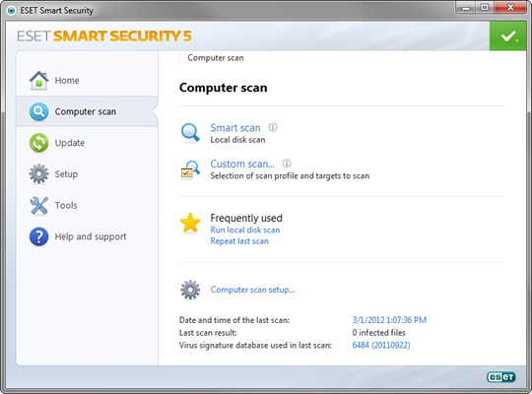Select Computer scan in sidebar
Image resolution: width=532 pixels, height=394 pixels.
(x=88, y=111)
